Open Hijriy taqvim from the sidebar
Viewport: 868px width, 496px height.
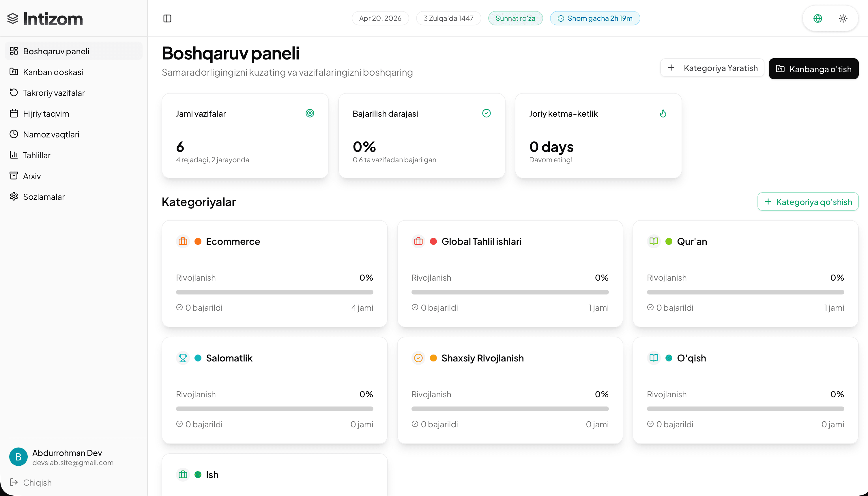click(x=46, y=113)
